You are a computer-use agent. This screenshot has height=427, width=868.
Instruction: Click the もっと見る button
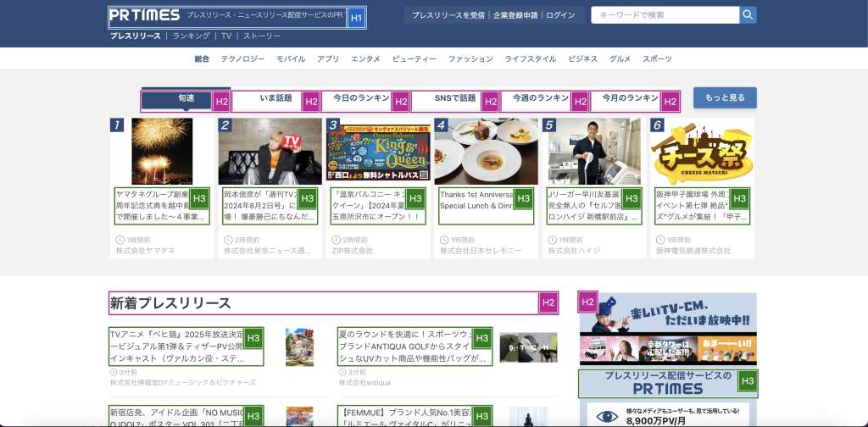click(x=725, y=98)
